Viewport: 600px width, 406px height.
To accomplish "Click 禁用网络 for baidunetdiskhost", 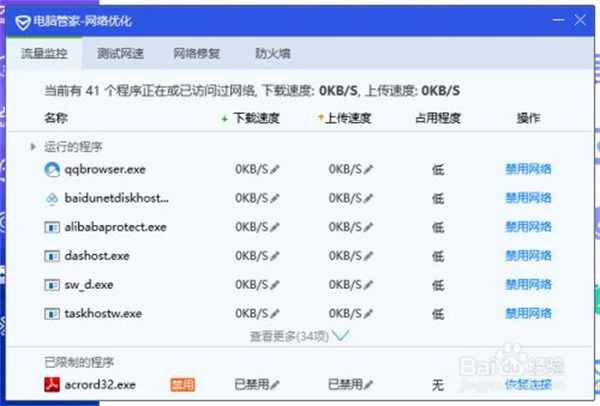I will 528,198.
